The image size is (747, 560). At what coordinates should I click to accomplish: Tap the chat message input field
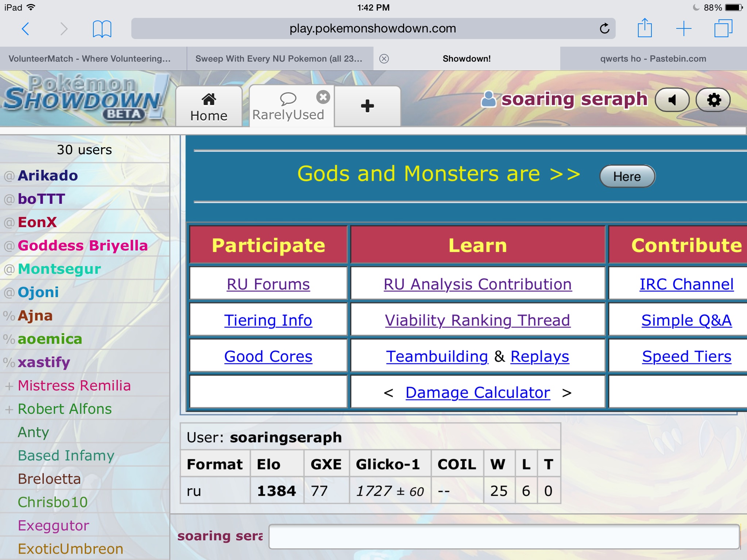click(504, 536)
